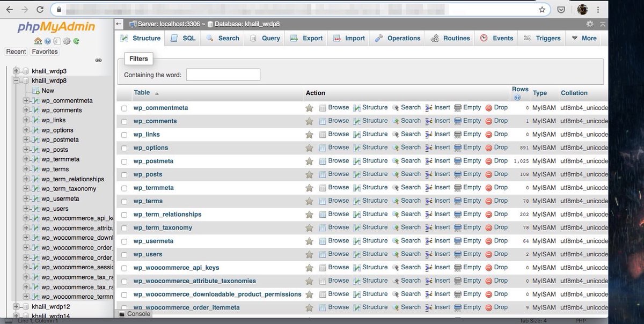Screen dimensions: 644x324
Task: Expand wp_links in sidebar tree
Action: [x=26, y=120]
